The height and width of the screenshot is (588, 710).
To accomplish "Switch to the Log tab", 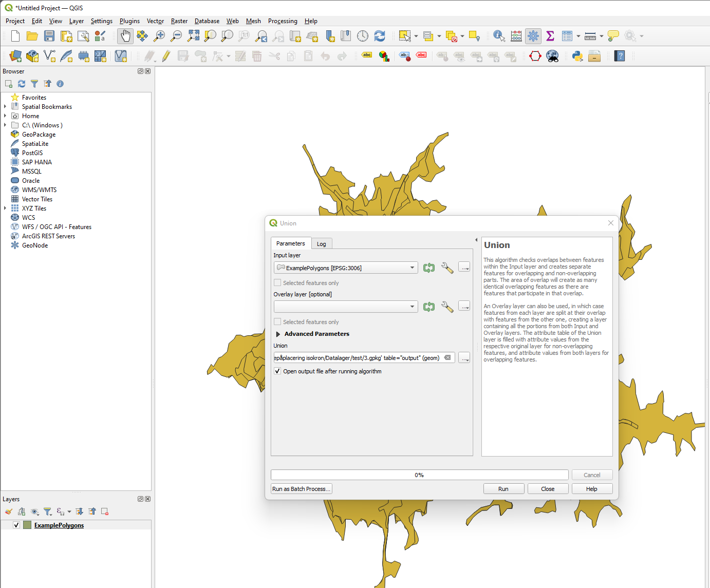I will tap(322, 243).
